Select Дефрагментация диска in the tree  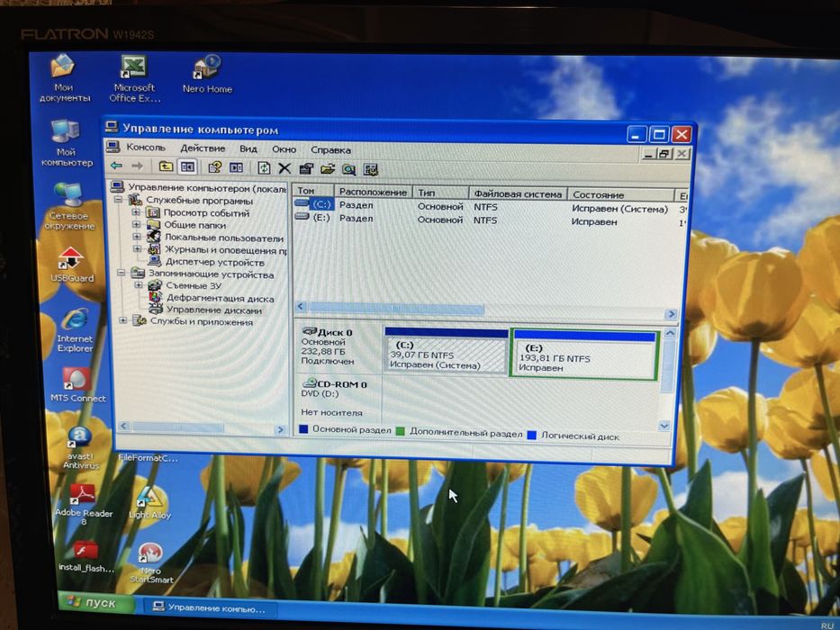(221, 299)
